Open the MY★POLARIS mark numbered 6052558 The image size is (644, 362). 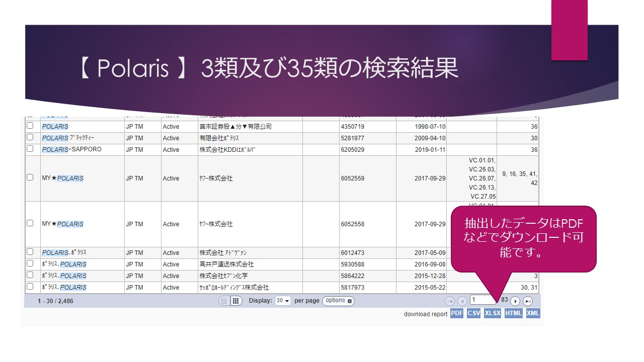click(x=63, y=224)
